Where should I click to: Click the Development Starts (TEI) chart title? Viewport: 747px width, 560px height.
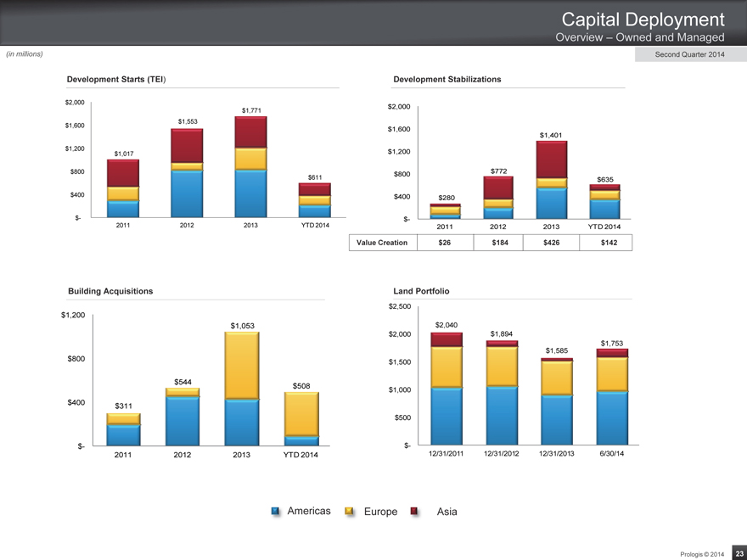[x=116, y=79]
